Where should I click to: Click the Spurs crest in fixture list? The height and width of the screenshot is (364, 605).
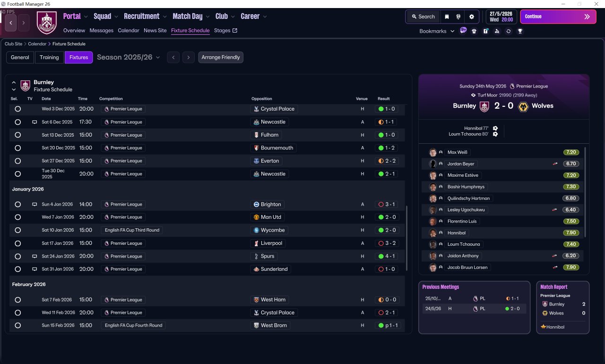[x=256, y=256]
